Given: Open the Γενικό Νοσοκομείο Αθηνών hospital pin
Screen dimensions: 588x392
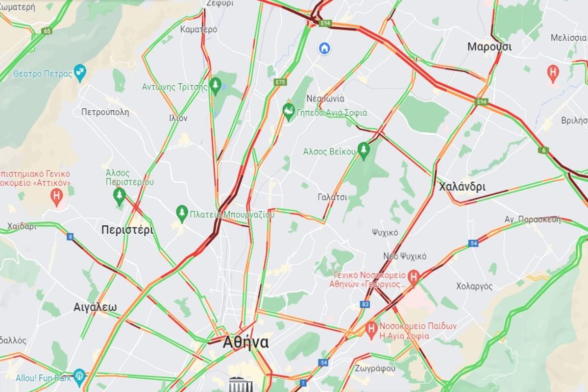Looking at the screenshot, I should point(414,278).
